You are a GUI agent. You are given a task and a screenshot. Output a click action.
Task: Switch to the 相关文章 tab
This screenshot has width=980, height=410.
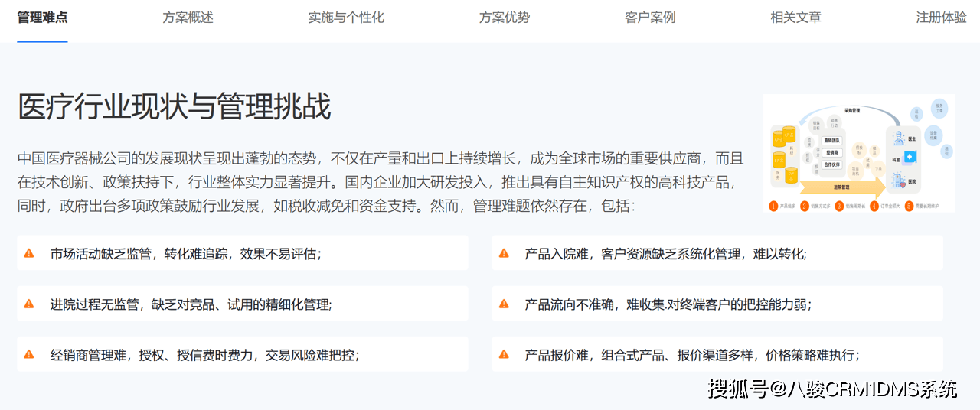tap(795, 18)
